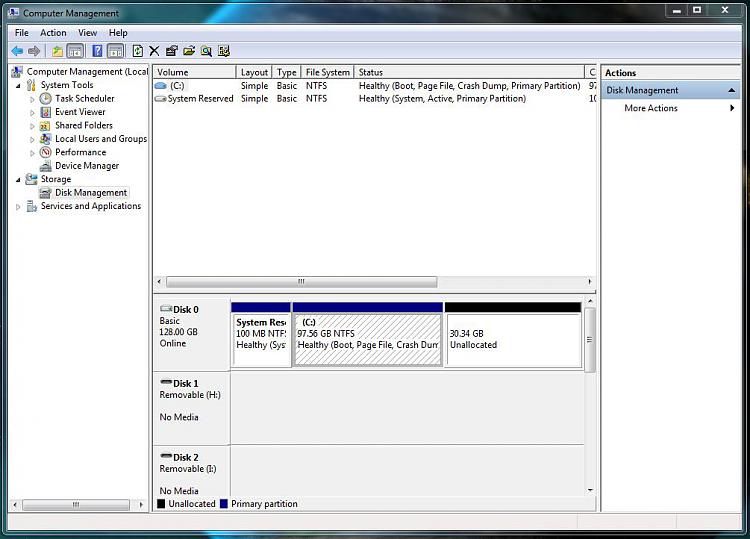Screen dimensions: 750x539
Task: Sort by the Type column header
Action: pyautogui.click(x=287, y=72)
